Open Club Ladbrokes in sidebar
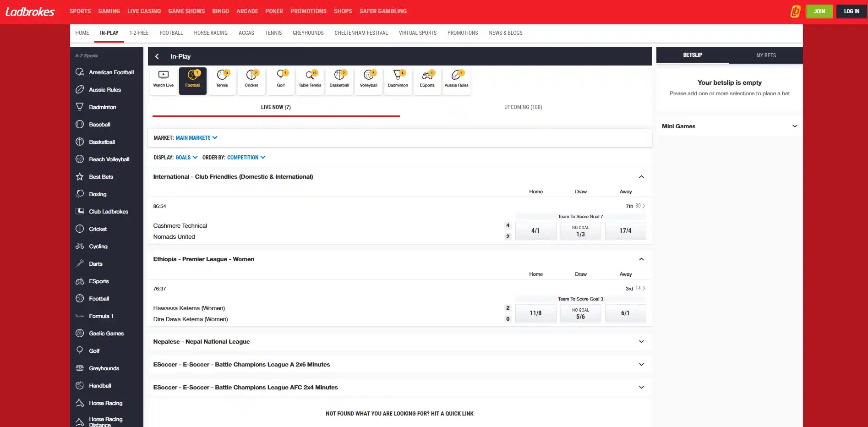This screenshot has width=868, height=427. [107, 212]
